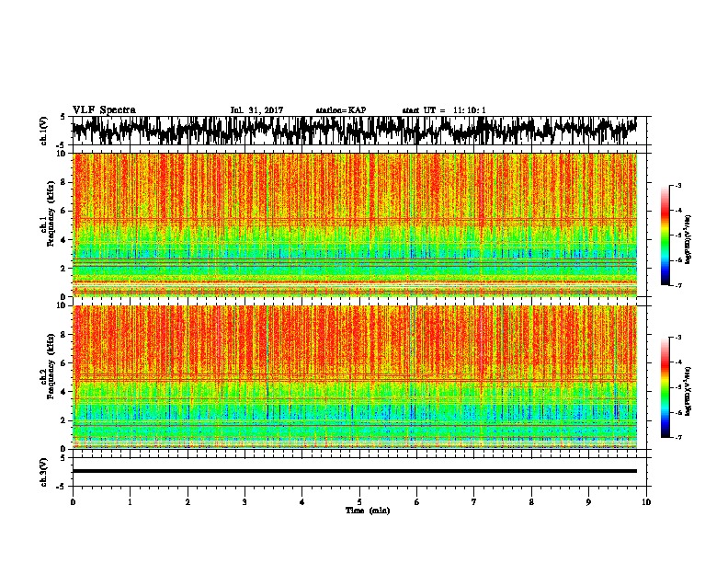The height and width of the screenshot is (563, 728).
Task: Click tick label "10" on the time axis
Action: pyautogui.click(x=646, y=502)
